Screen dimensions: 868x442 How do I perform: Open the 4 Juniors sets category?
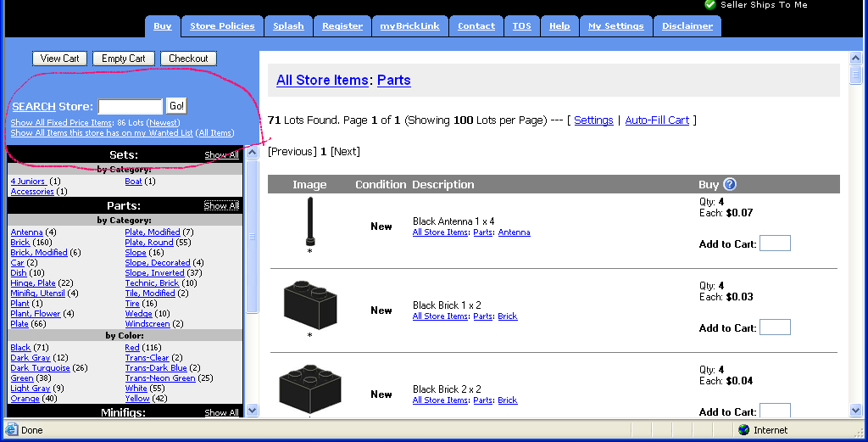(28, 181)
